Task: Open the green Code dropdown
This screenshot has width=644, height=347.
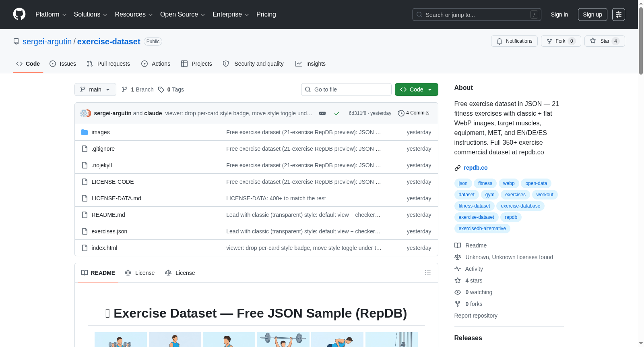Action: click(416, 89)
